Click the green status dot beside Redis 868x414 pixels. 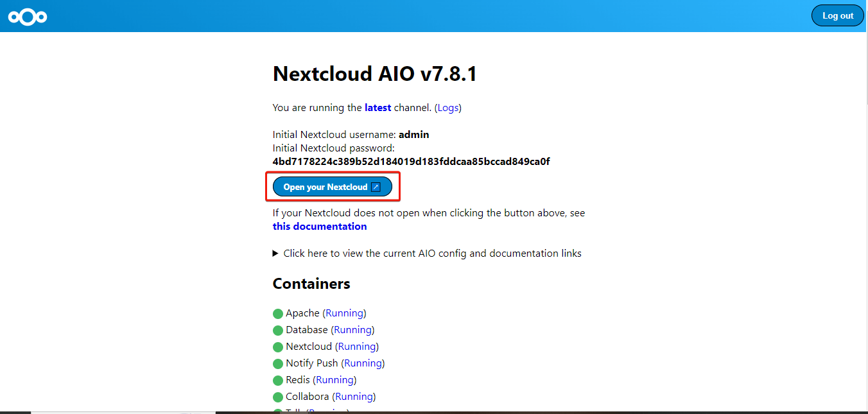tap(277, 380)
